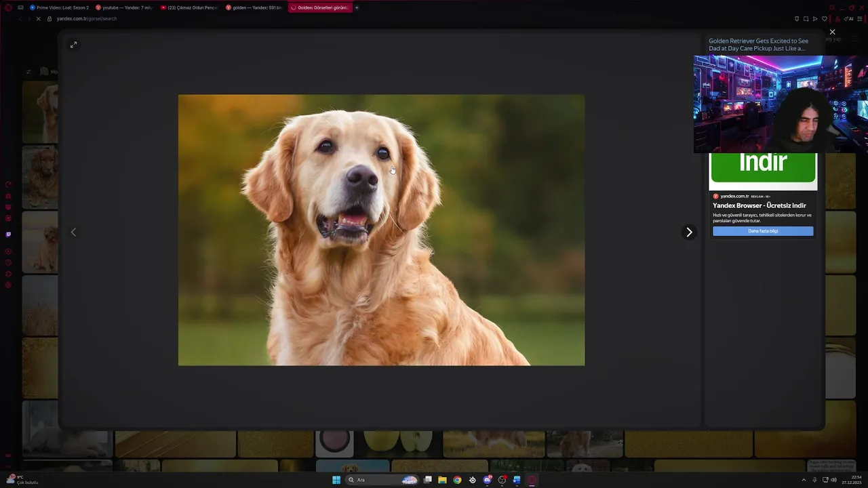Image resolution: width=868 pixels, height=488 pixels.
Task: Open File Explorer from the taskbar
Action: click(442, 480)
